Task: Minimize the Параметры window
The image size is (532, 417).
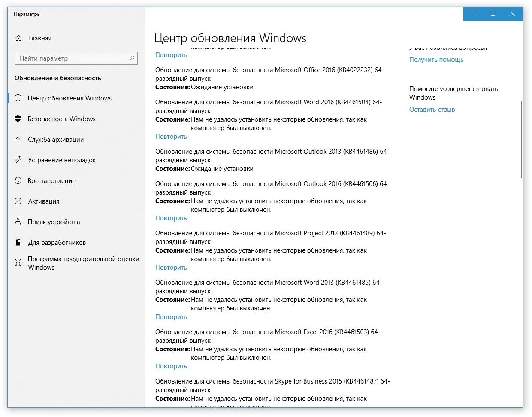Action: click(473, 14)
